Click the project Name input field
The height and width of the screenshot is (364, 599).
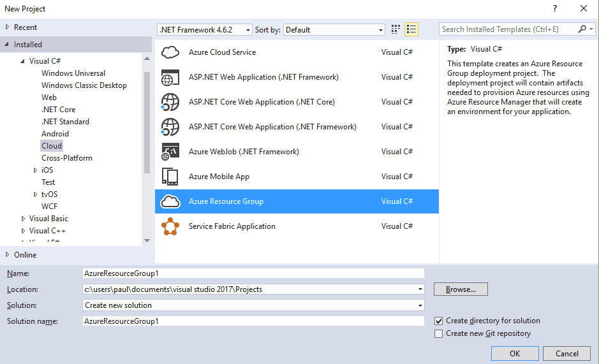[253, 273]
